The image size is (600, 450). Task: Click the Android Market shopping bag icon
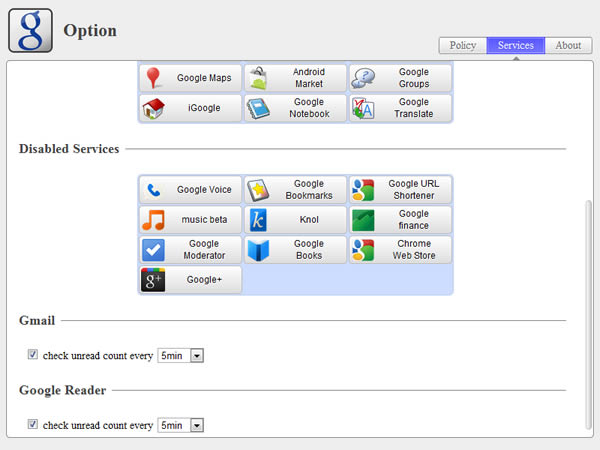[x=258, y=78]
